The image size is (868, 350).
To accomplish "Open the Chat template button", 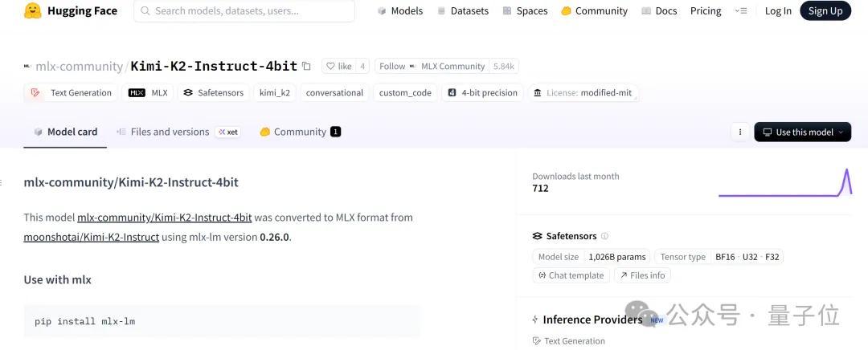I will coord(571,275).
